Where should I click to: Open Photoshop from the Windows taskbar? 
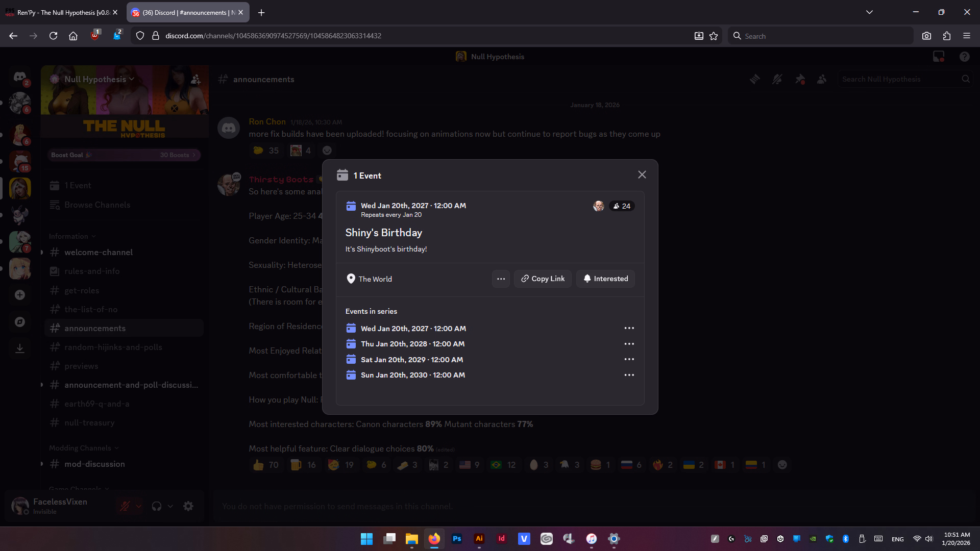[457, 539]
